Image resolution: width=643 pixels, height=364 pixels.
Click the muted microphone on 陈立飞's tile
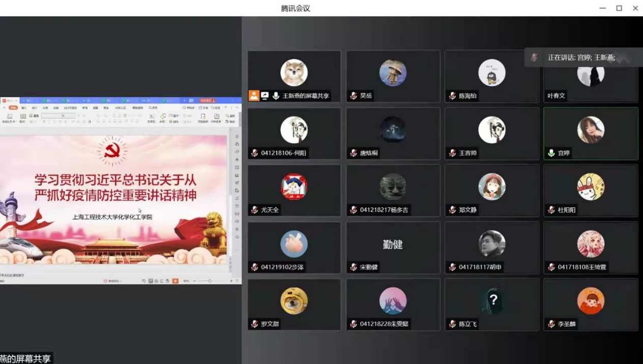click(452, 324)
